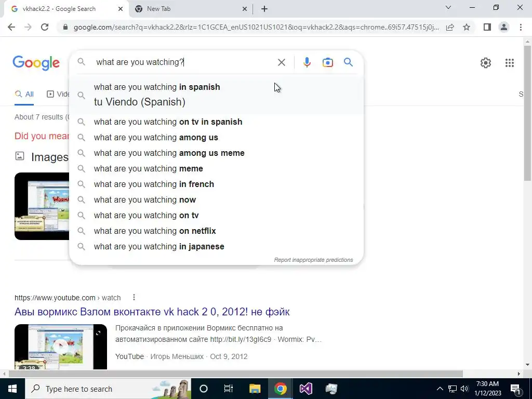This screenshot has width=532, height=399.
Task: Click Report inappropriate predictions link
Action: click(x=313, y=260)
